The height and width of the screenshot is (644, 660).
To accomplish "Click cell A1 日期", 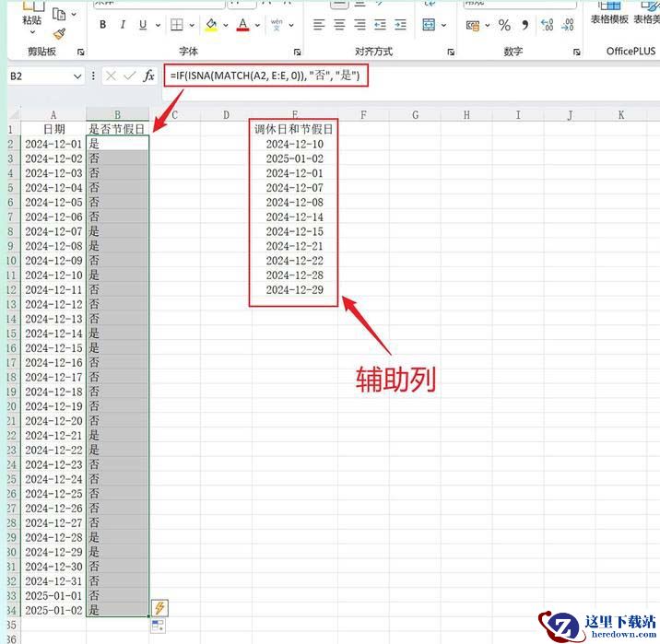I will (53, 129).
